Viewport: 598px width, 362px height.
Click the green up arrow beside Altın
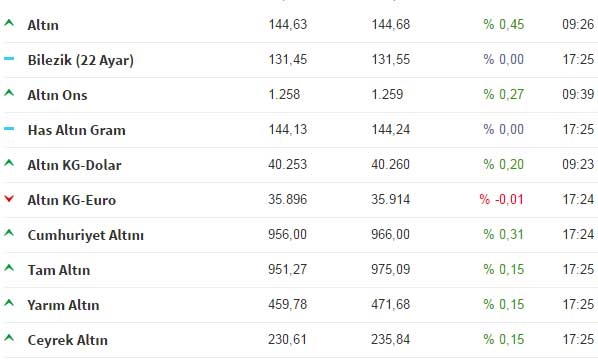coord(9,23)
